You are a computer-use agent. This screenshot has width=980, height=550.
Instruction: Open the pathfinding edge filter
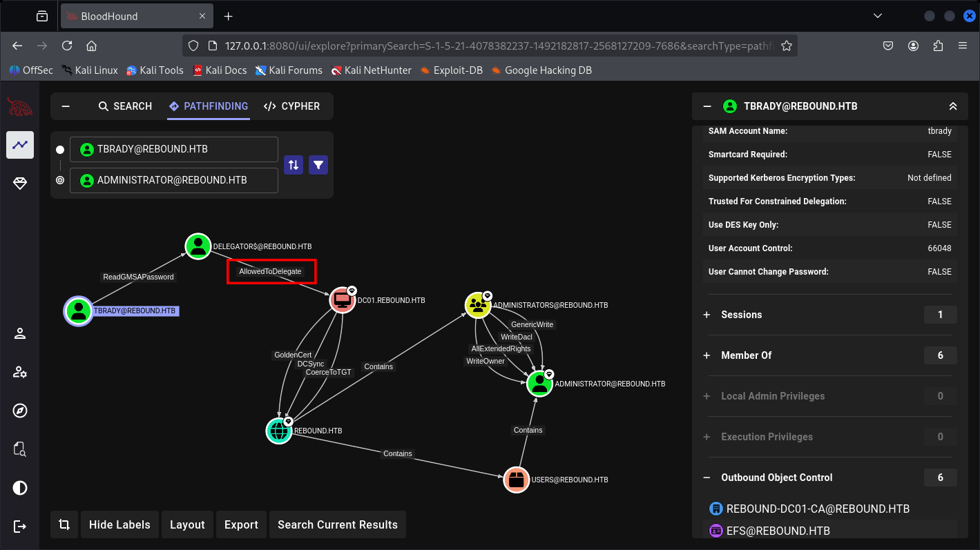click(318, 165)
